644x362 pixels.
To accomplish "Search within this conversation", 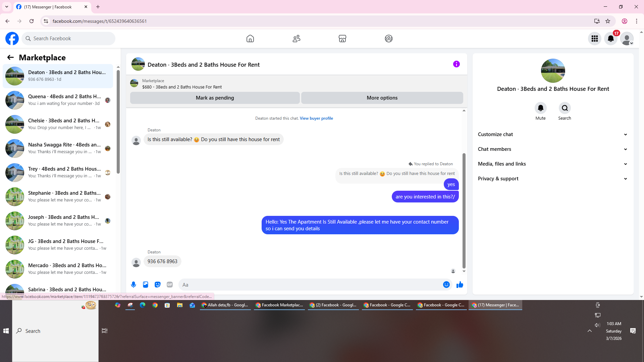I will point(565,108).
